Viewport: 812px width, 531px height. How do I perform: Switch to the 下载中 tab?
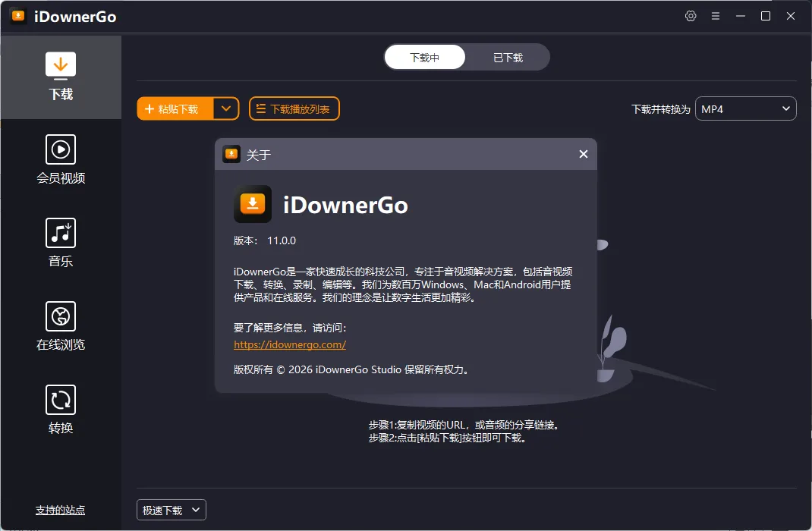coord(425,58)
